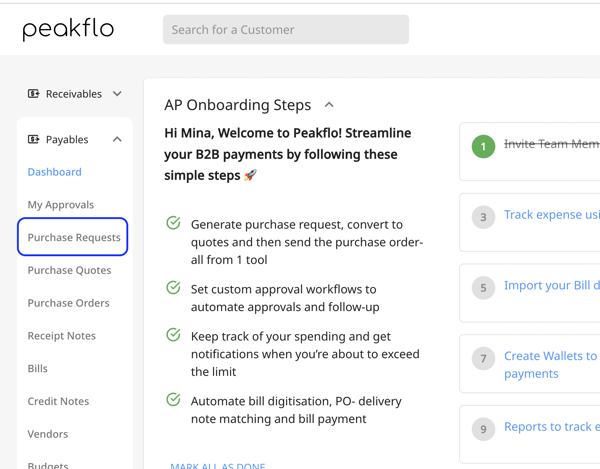Click the Receivables section label
The width and height of the screenshot is (600, 469).
(x=74, y=94)
